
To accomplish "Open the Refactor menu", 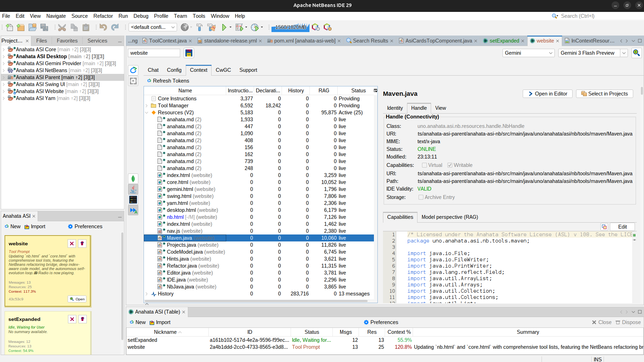I will (103, 16).
